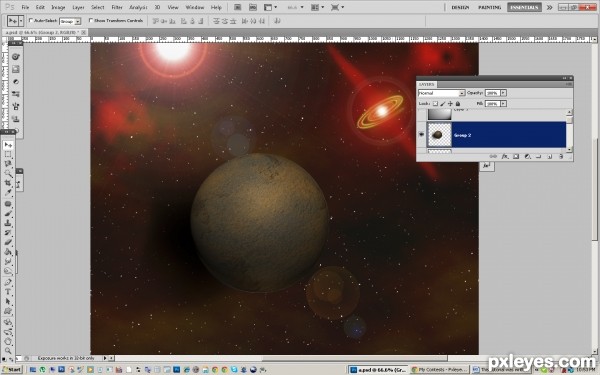Viewport: 600px width, 375px height.
Task: Switch to the ESSENTIALS workspace
Action: pyautogui.click(x=524, y=7)
